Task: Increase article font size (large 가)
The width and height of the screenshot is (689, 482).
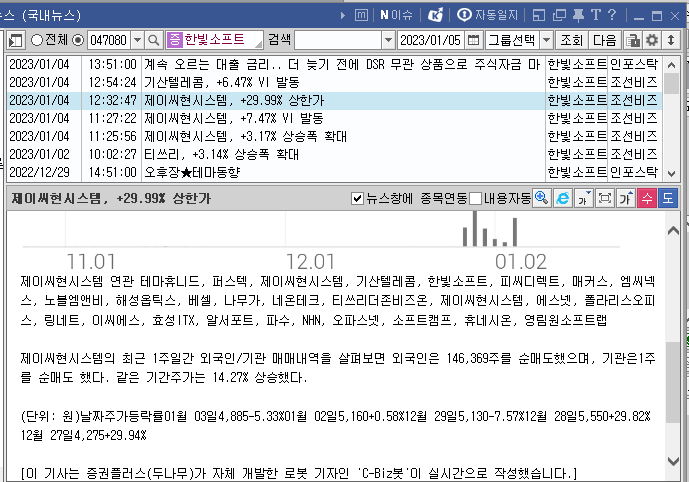Action: click(626, 198)
